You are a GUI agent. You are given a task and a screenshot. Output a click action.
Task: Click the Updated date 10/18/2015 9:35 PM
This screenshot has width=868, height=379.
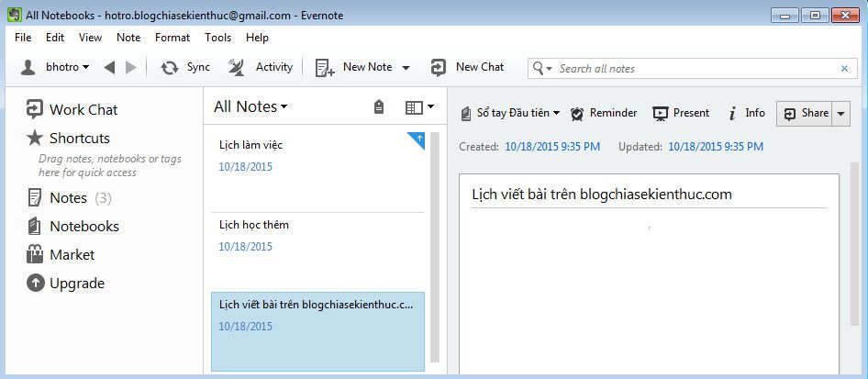[716, 147]
